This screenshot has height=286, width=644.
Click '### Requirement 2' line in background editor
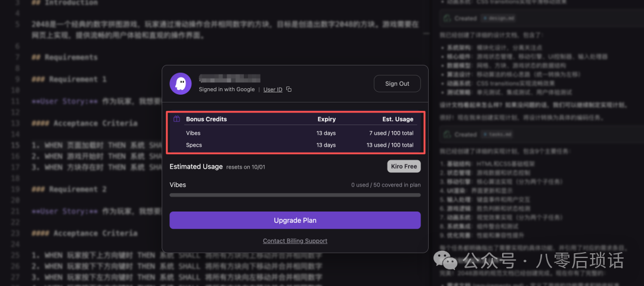point(69,189)
